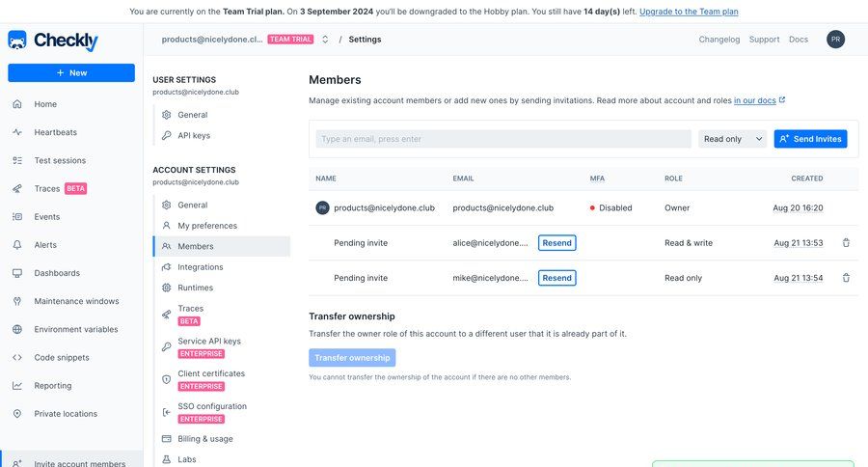Open Reporting chart icon
The image size is (868, 467).
17,385
